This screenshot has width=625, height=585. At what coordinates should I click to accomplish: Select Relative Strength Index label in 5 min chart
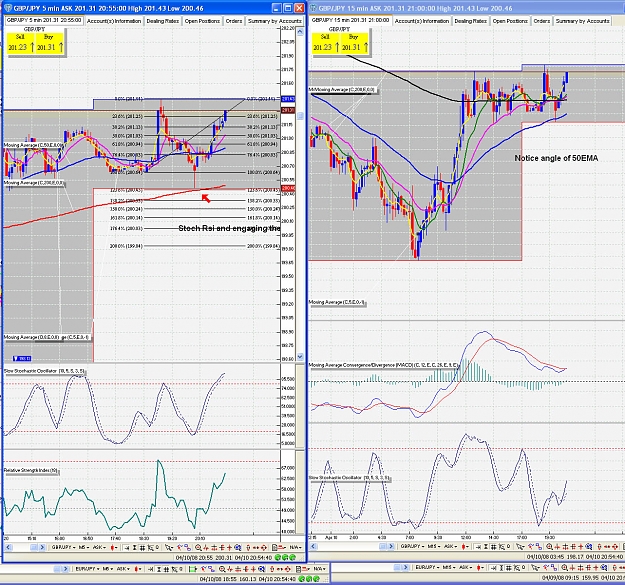pos(31,471)
